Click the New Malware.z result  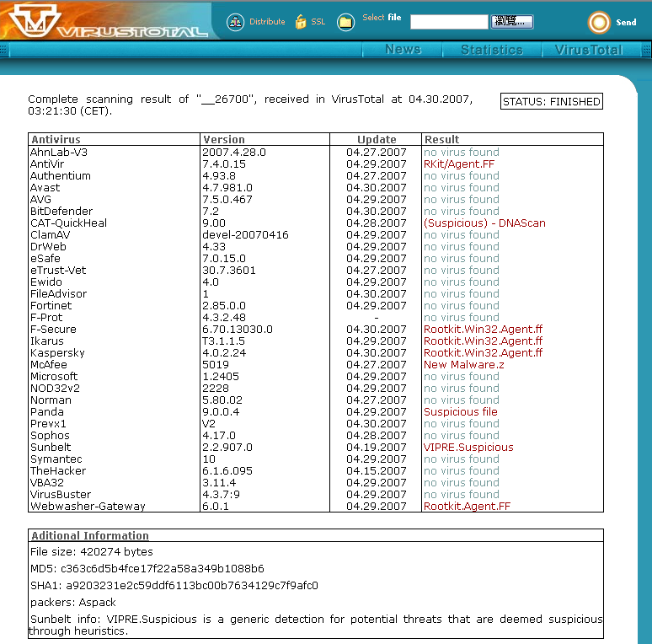click(463, 364)
